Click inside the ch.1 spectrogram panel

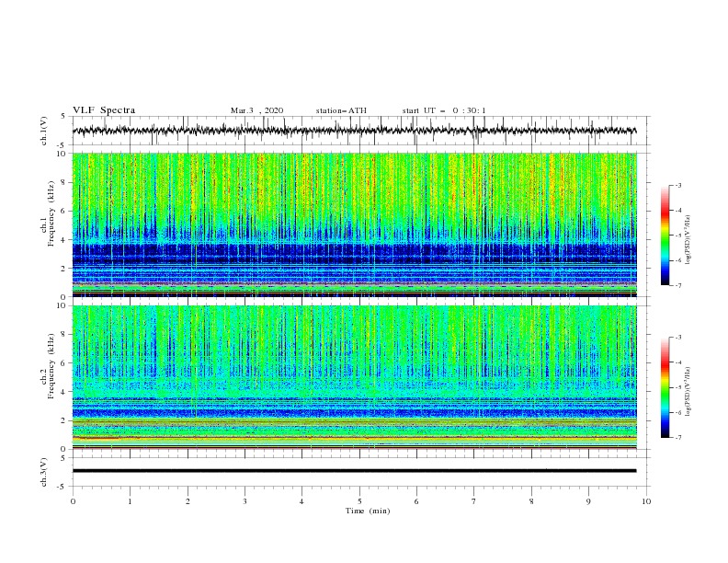[x=354, y=224]
